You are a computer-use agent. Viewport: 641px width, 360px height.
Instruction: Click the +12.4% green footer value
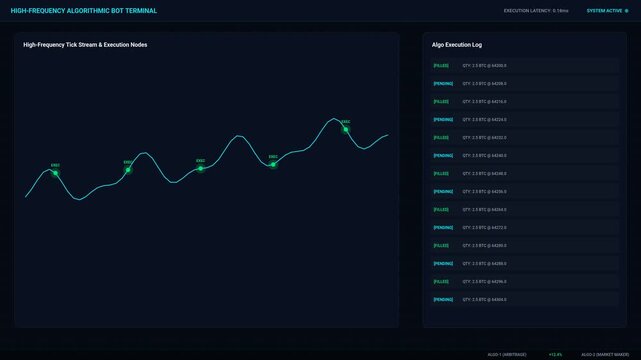point(555,355)
